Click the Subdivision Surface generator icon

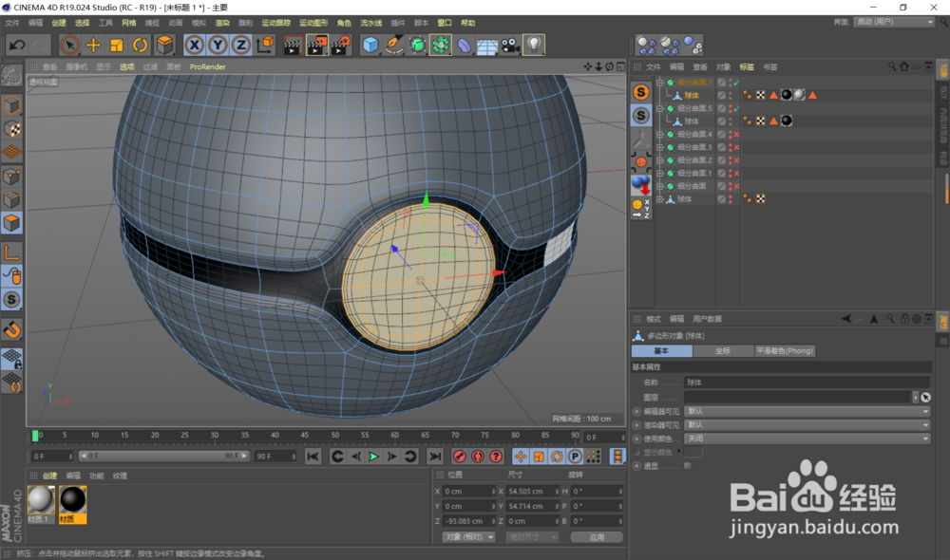417,45
